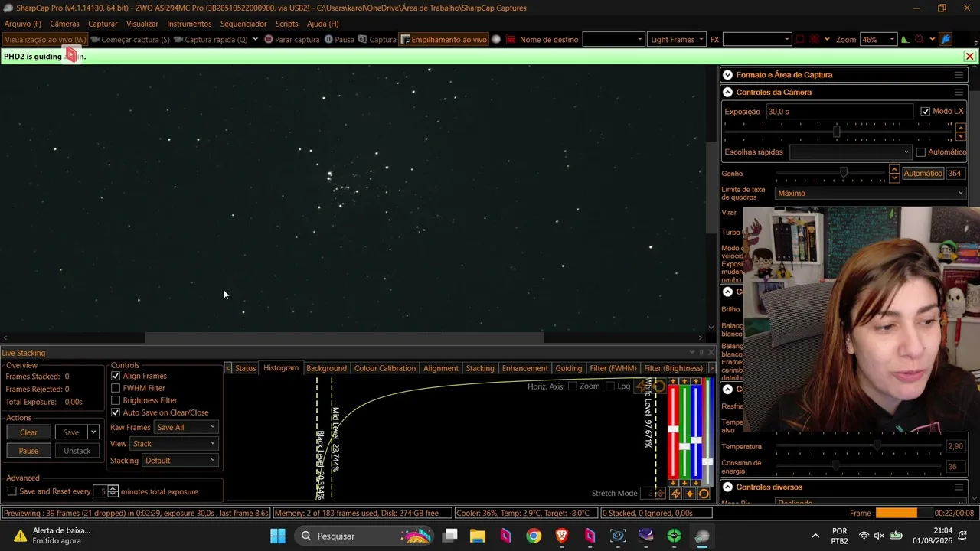Toggle the Align Frames checkbox
Screen dimensions: 980x551
click(x=116, y=376)
